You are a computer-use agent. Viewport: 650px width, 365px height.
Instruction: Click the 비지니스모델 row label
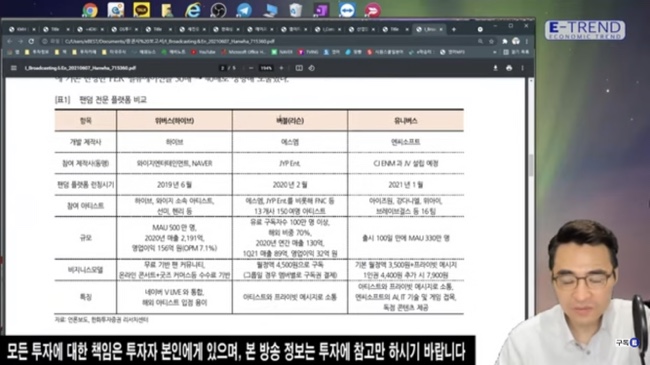point(85,270)
